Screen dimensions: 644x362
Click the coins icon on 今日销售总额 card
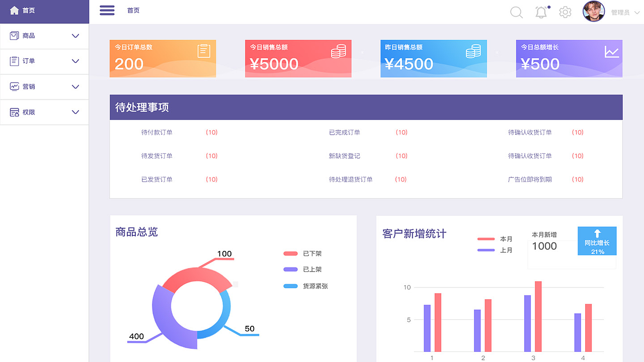(x=339, y=51)
